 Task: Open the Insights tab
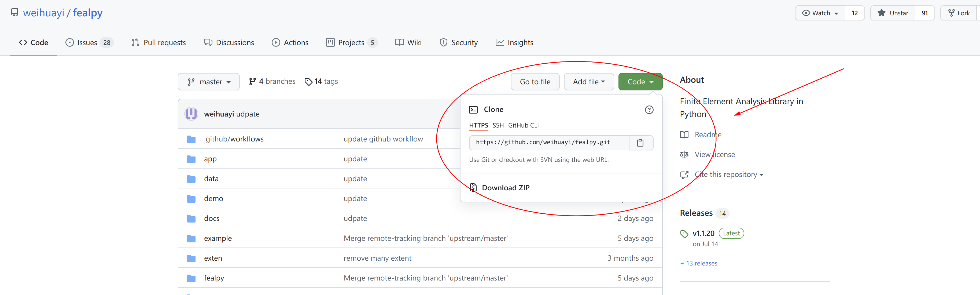[514, 42]
